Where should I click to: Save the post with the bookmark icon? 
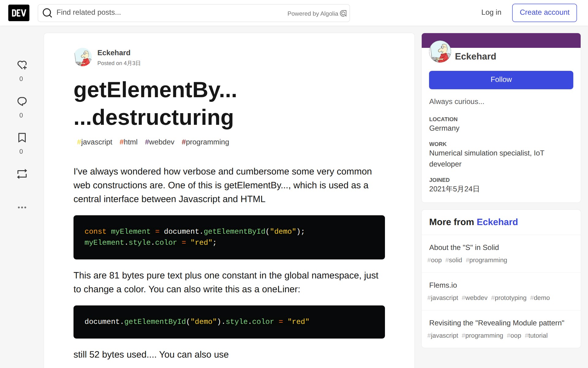[22, 138]
